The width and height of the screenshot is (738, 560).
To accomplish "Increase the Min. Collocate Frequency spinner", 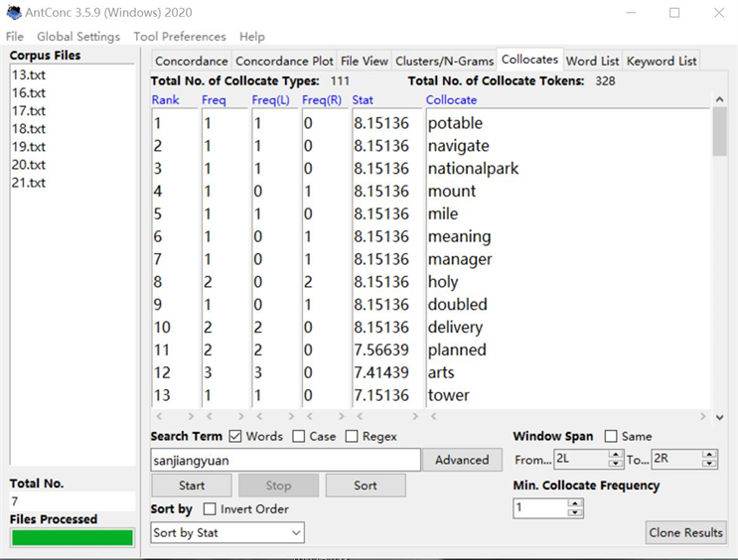I will pos(576,503).
